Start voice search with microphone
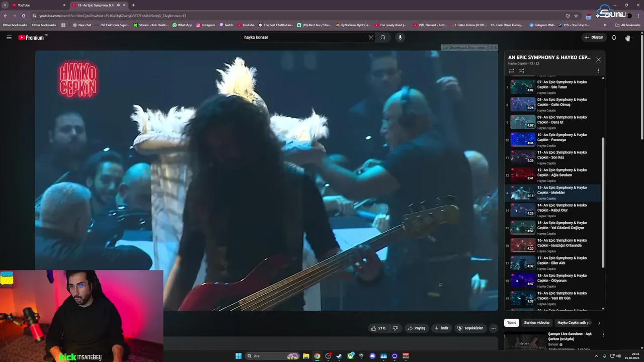The image size is (644, 362). [x=400, y=37]
